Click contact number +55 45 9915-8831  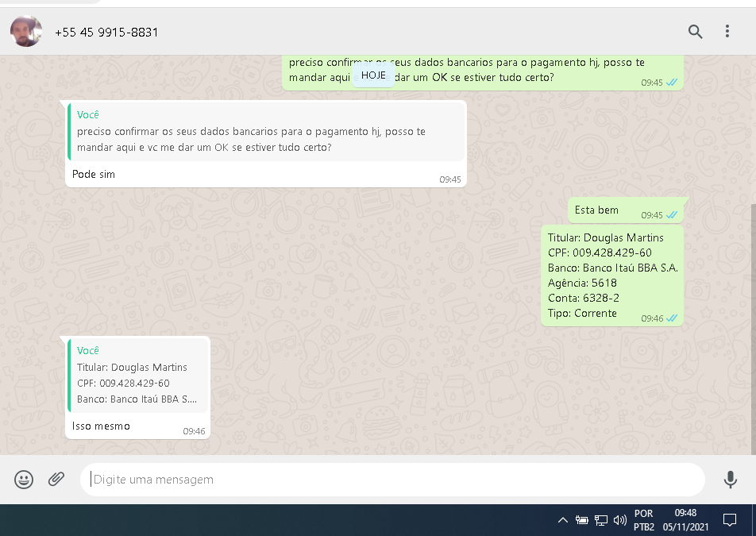(106, 33)
